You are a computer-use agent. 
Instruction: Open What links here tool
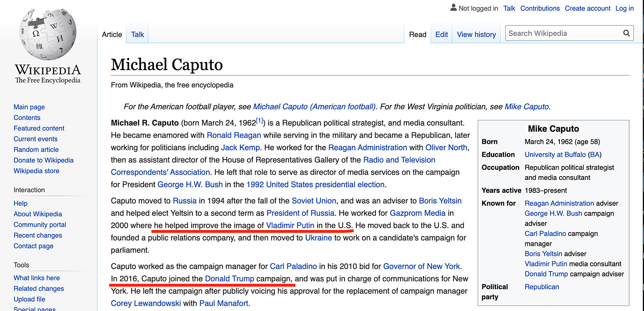37,278
